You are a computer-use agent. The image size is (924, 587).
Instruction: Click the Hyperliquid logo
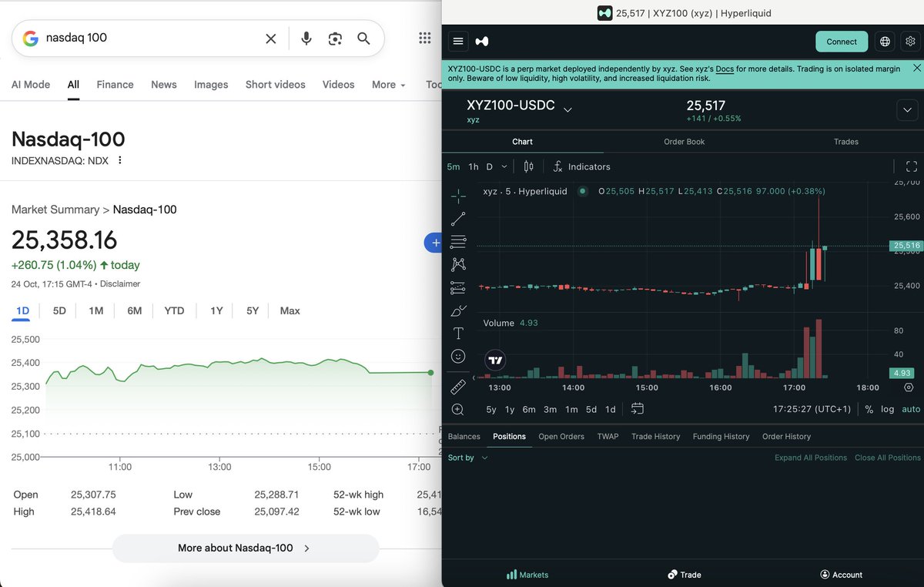tap(482, 42)
